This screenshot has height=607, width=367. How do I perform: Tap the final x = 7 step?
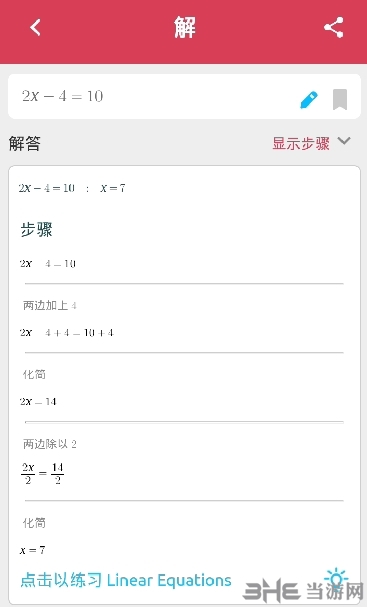click(33, 550)
